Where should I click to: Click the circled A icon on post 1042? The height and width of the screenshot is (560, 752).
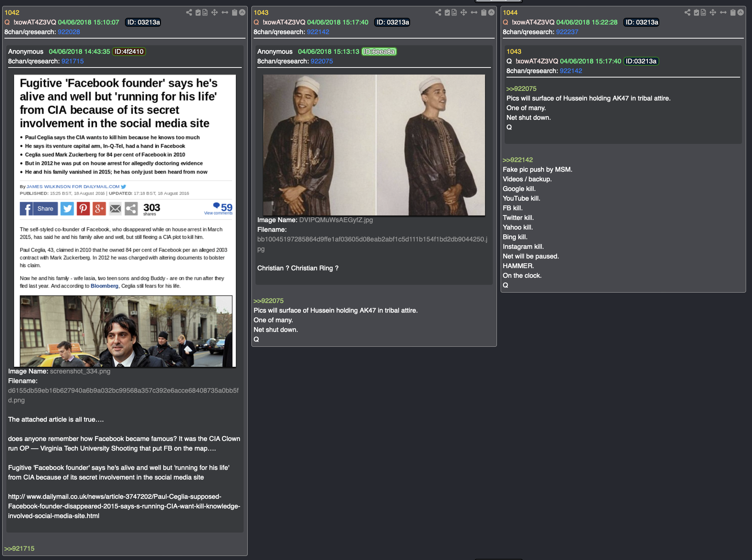click(242, 13)
